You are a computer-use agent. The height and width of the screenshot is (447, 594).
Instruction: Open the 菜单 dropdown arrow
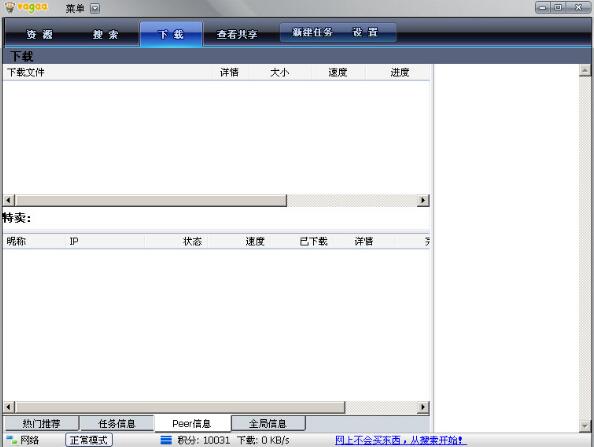[x=95, y=8]
